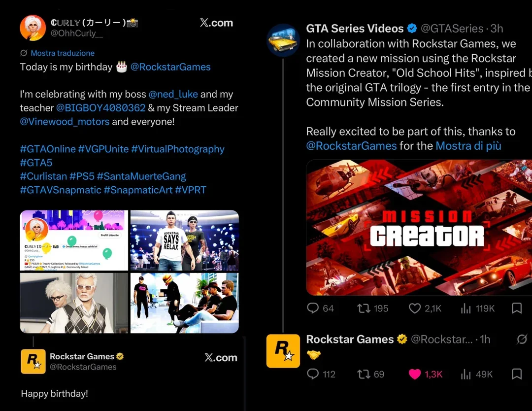Click the translate icon beside Rockstar reply timestamp
Screen dimensions: 532x411
tap(522, 339)
